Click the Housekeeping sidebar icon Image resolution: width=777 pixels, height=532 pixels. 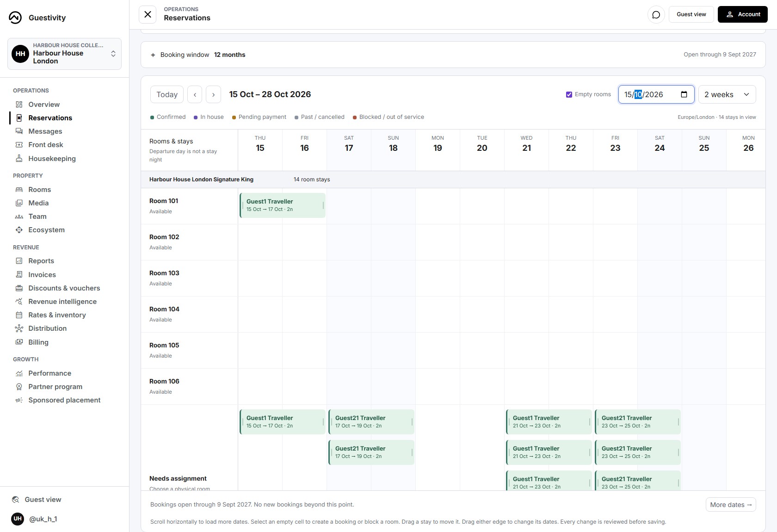coord(19,159)
